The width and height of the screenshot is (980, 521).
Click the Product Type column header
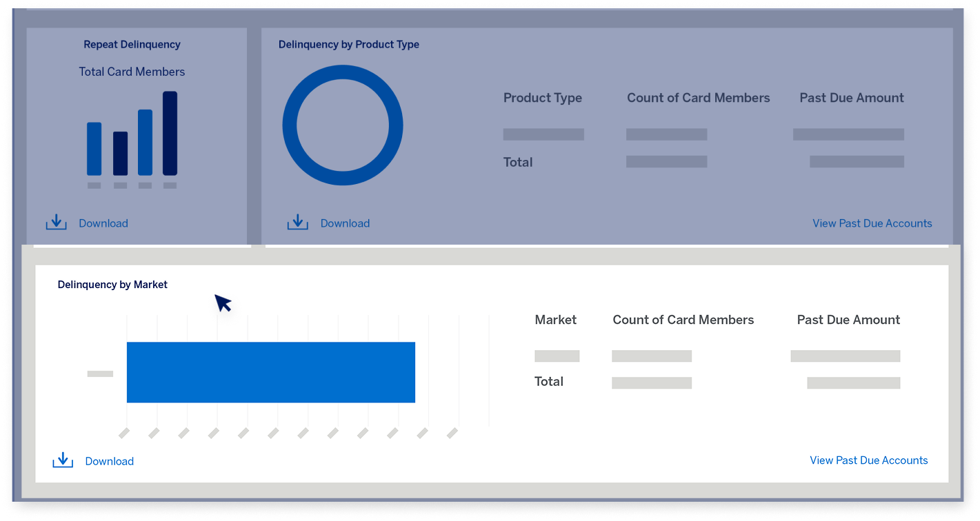[x=542, y=98]
